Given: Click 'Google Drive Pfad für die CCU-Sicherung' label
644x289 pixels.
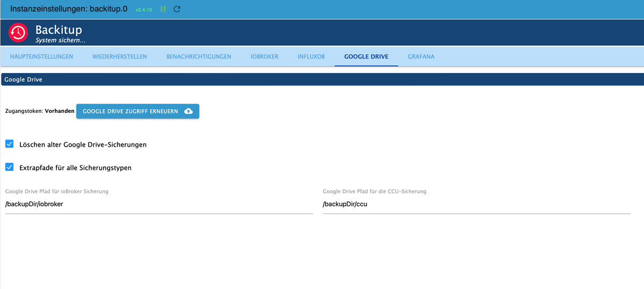Looking at the screenshot, I should [375, 191].
